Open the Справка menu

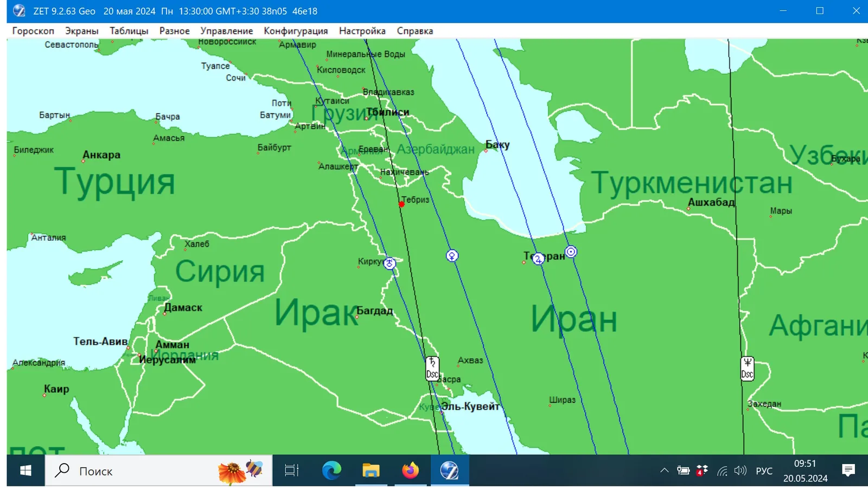click(415, 31)
